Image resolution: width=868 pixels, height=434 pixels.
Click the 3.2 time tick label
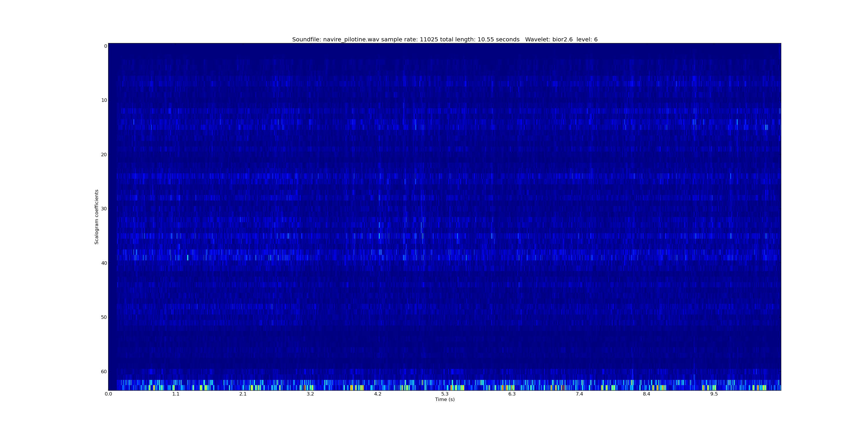[x=310, y=394]
